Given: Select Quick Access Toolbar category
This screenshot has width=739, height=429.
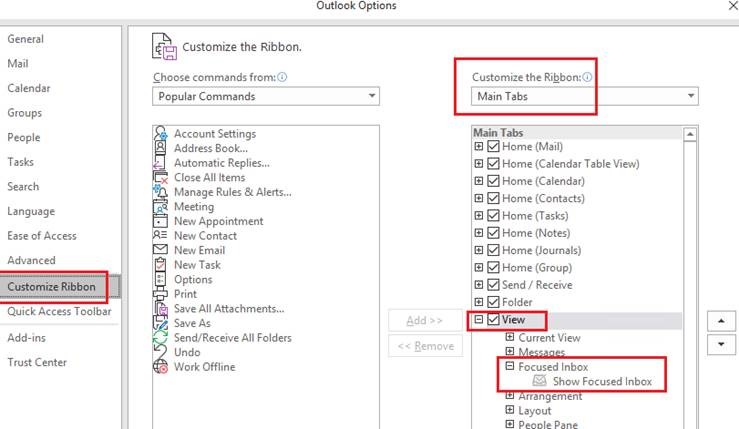Looking at the screenshot, I should click(x=59, y=311).
